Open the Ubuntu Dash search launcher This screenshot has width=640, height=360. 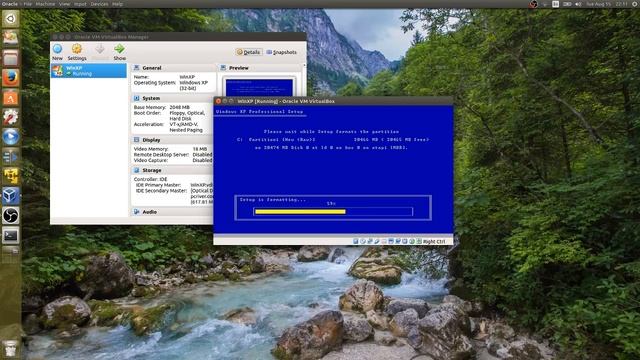[11, 18]
